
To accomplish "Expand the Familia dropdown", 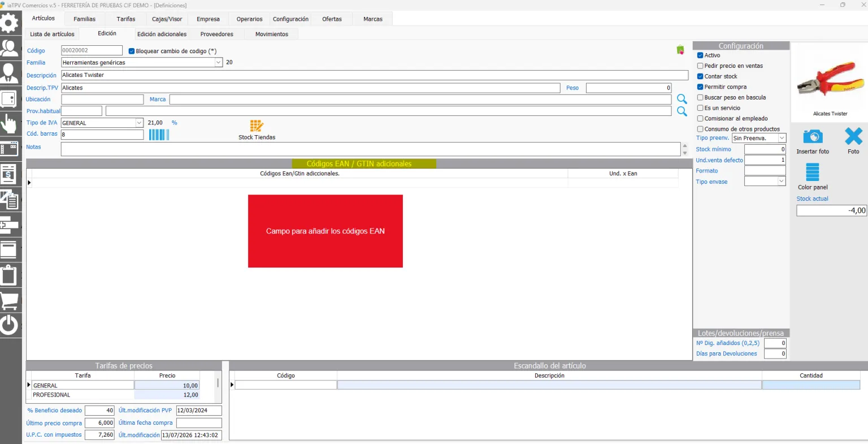I will [219, 62].
